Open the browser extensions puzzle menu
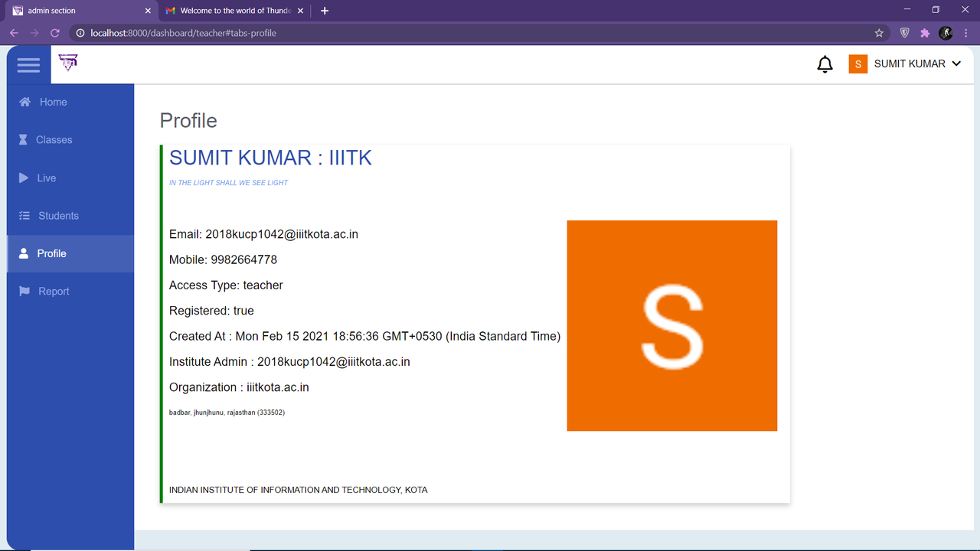Image resolution: width=980 pixels, height=551 pixels. pyautogui.click(x=925, y=33)
